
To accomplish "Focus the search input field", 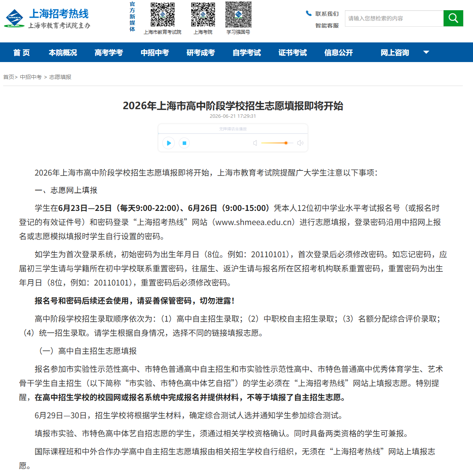I will click(x=394, y=18).
